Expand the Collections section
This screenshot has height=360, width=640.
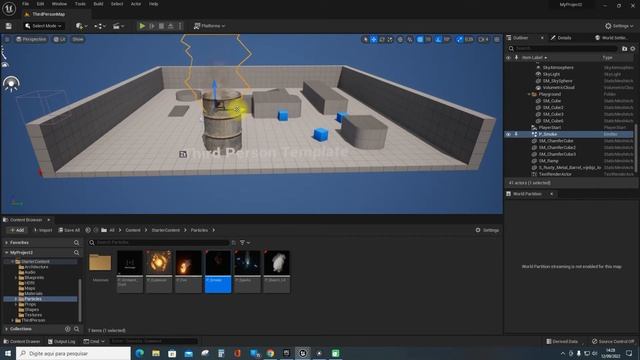[x=7, y=329]
